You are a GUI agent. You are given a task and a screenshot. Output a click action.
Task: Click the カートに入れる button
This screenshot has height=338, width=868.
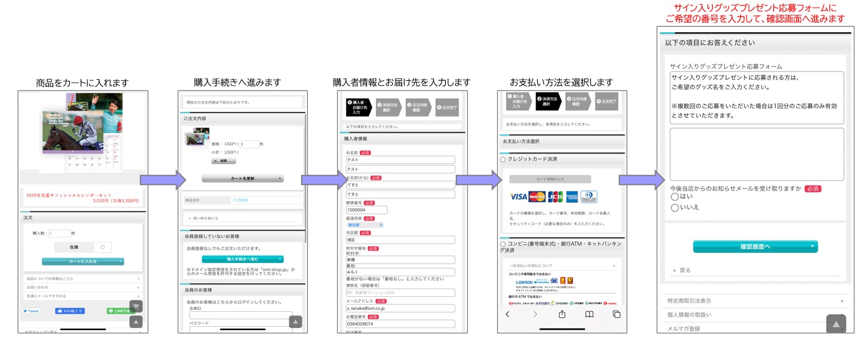(x=83, y=261)
